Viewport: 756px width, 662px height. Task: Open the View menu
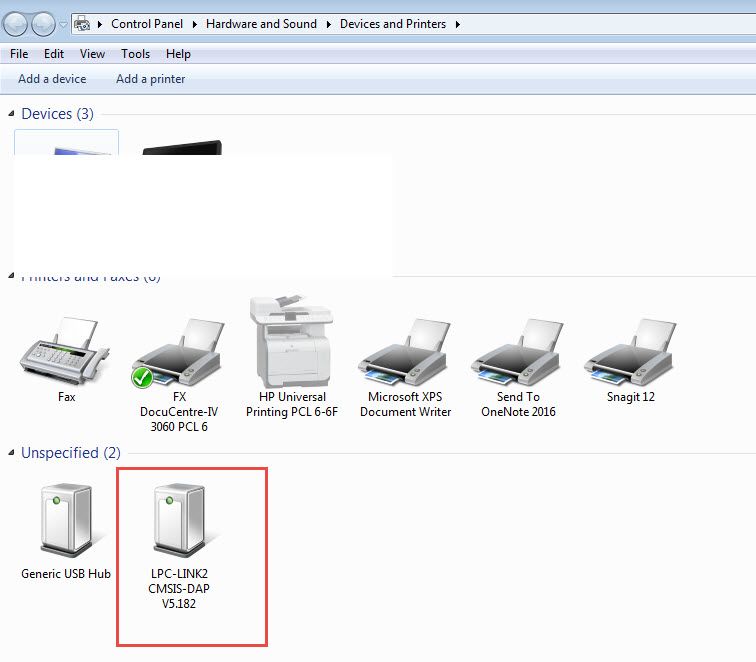92,54
